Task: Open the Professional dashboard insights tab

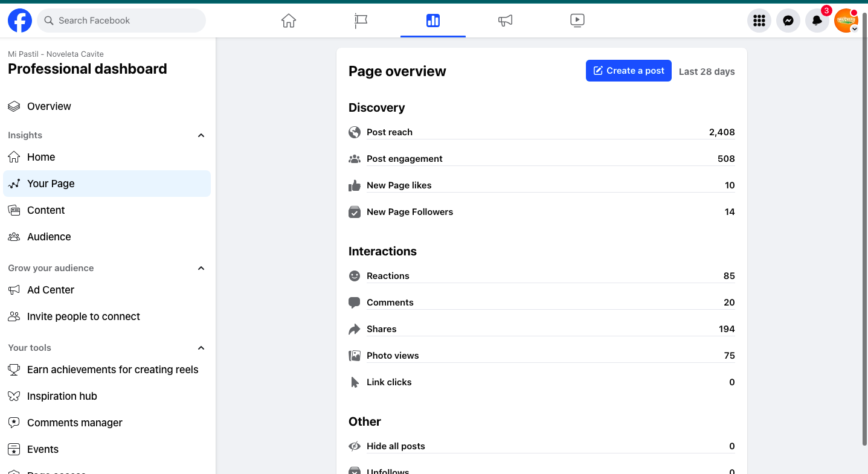Action: [x=432, y=21]
